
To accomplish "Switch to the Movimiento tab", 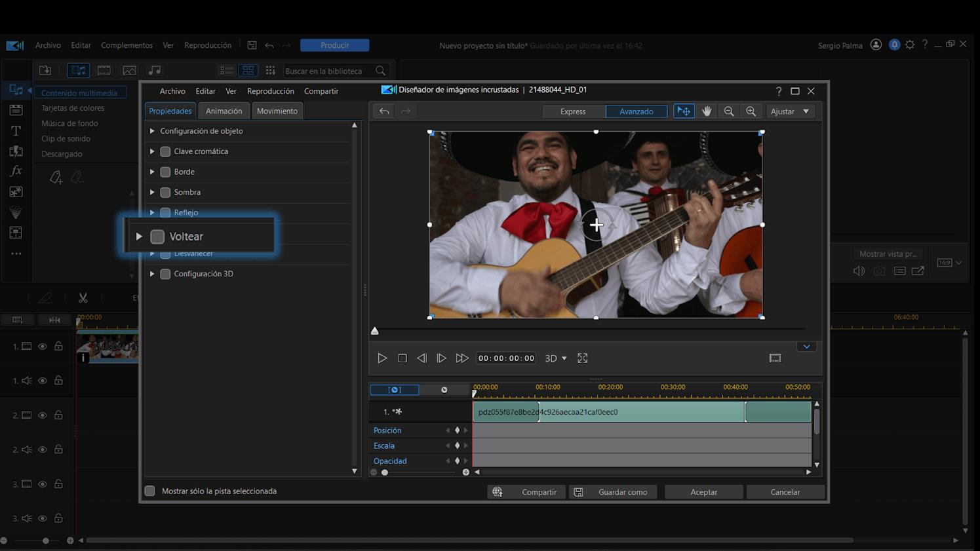I will (277, 111).
